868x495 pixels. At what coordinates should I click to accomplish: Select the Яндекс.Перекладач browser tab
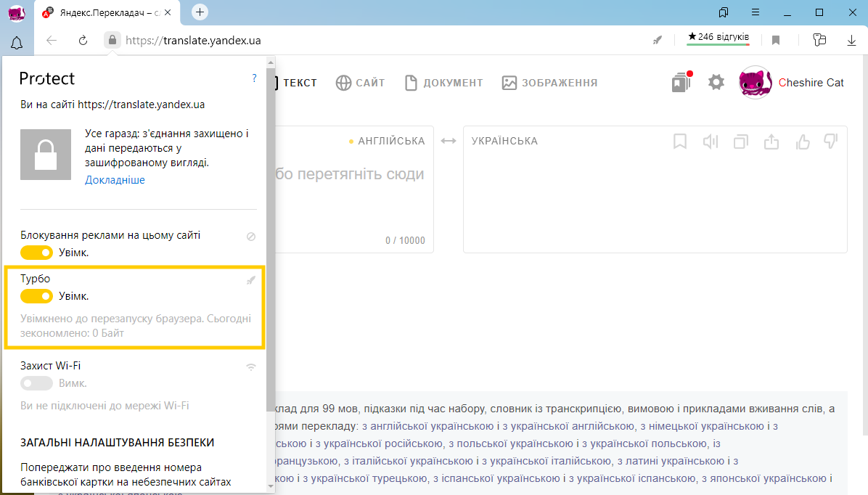click(x=107, y=12)
